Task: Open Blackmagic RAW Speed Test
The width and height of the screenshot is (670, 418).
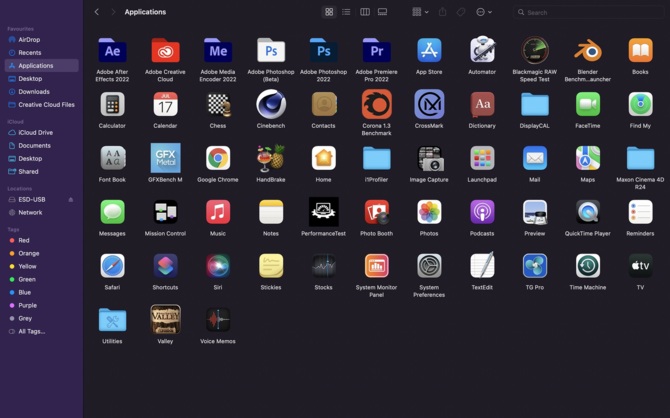Action: tap(535, 50)
